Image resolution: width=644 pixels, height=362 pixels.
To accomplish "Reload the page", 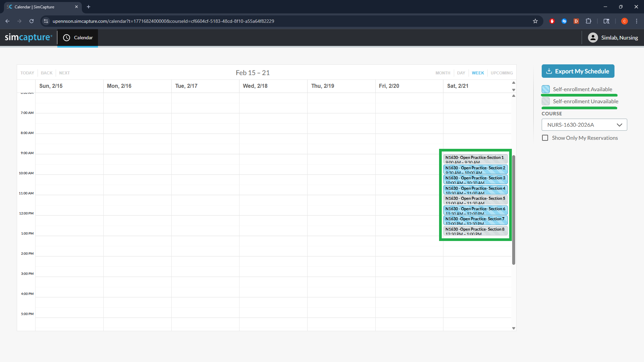I will (x=32, y=21).
